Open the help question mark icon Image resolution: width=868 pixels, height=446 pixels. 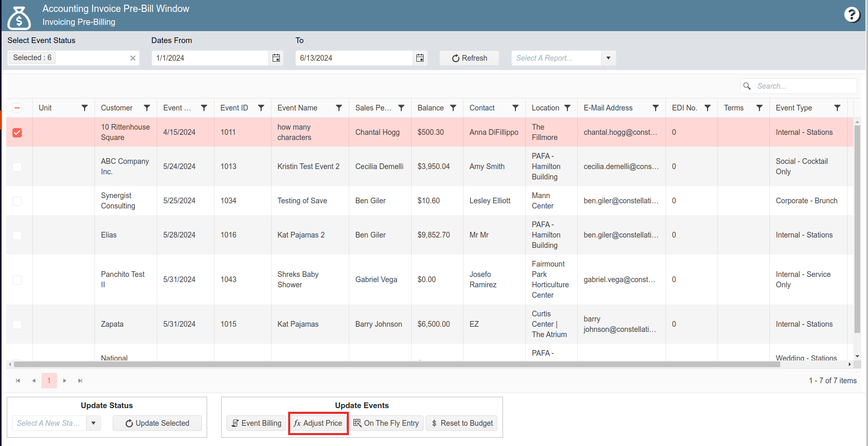pos(852,15)
